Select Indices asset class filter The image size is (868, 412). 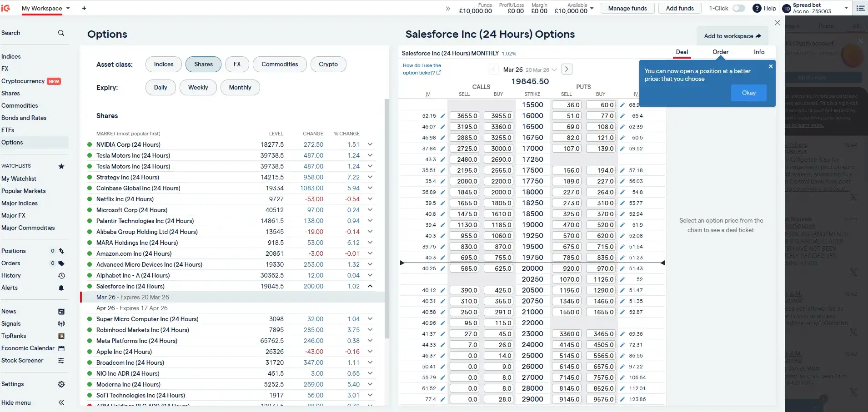[164, 65]
